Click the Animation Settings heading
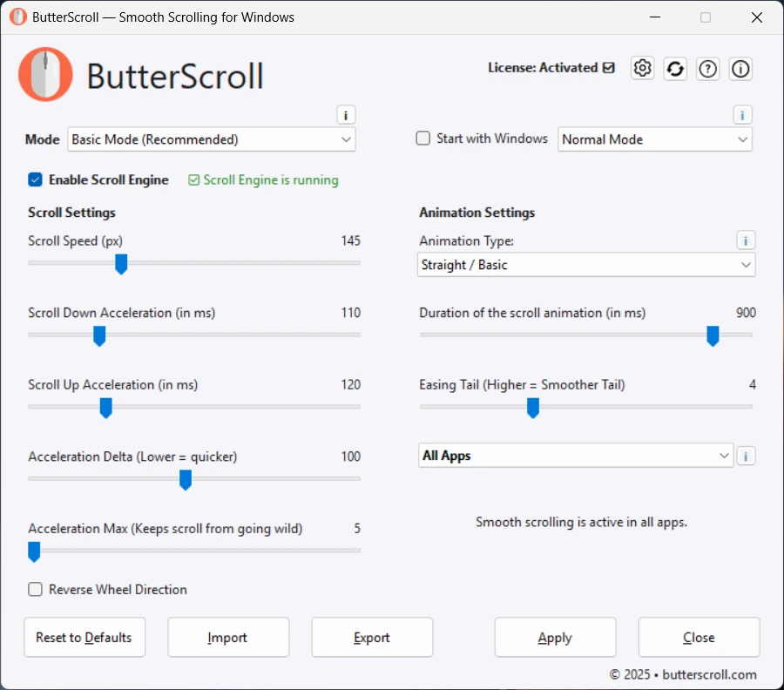 point(477,213)
